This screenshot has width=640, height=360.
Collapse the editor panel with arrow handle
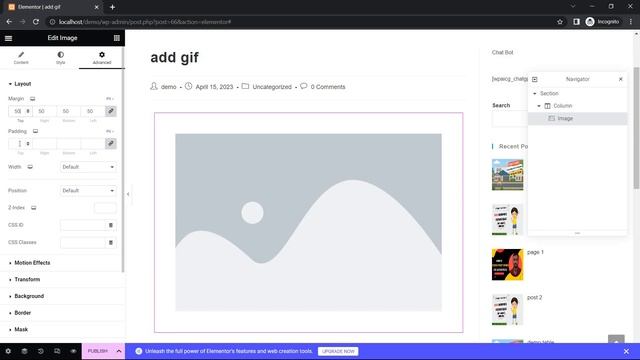point(128,194)
